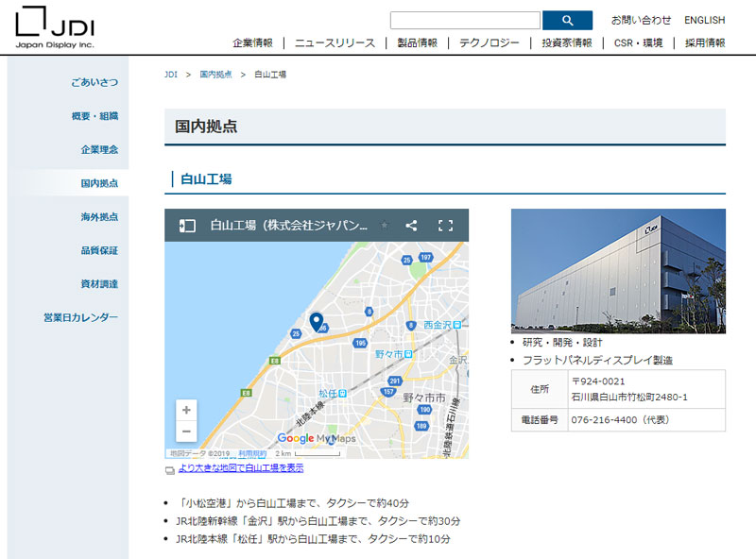
Task: Click the Hakusan factory building photo
Action: tap(618, 271)
